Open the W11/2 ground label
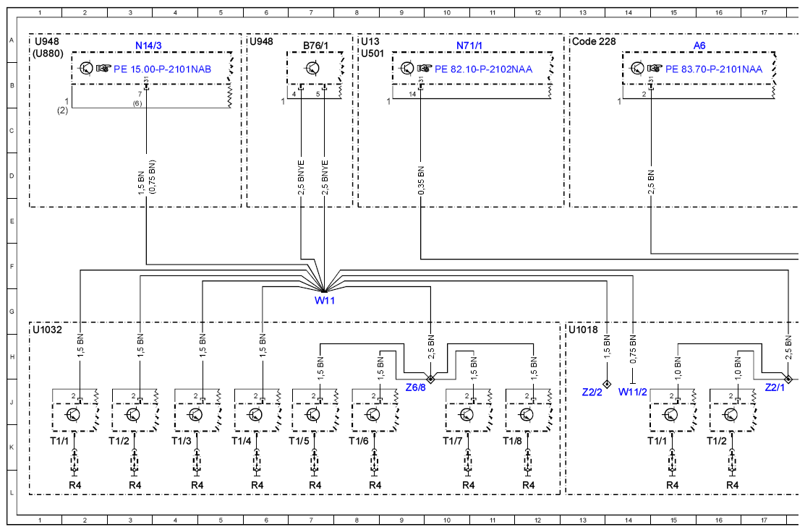This screenshot has height=532, width=805. pos(632,392)
